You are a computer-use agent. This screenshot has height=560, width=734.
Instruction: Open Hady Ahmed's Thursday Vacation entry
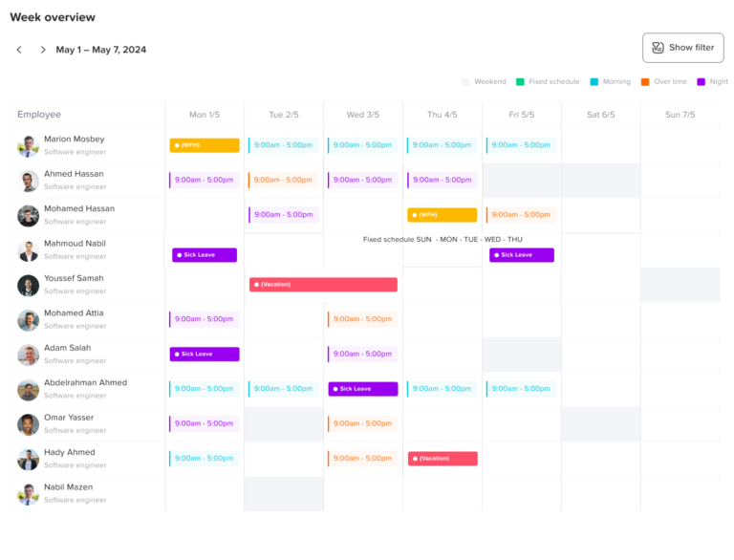coord(443,459)
